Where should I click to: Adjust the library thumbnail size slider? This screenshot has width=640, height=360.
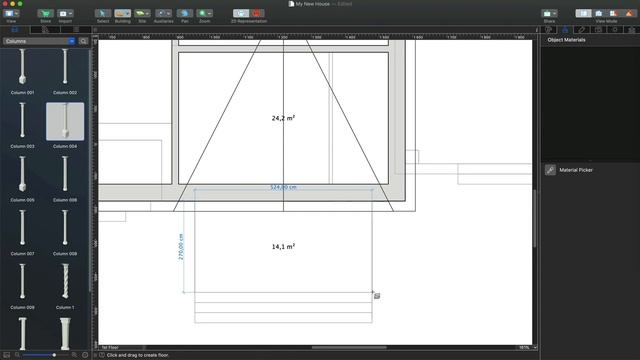click(x=45, y=355)
